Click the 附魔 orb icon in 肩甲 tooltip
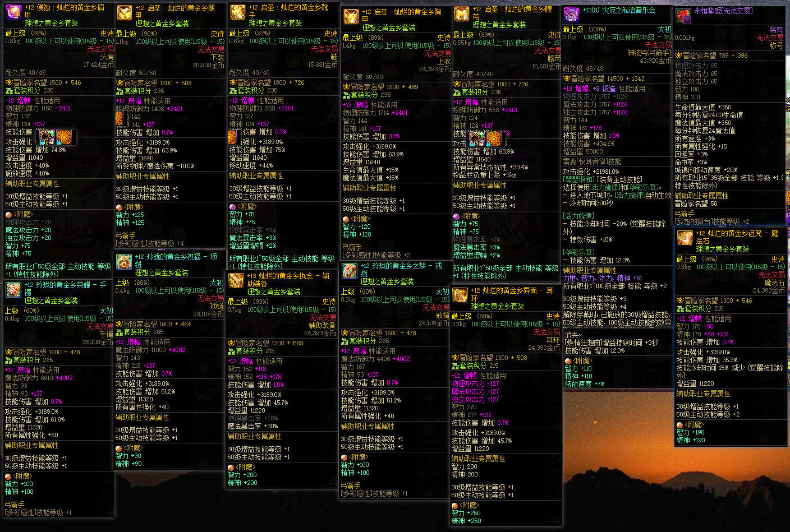 (x=8, y=214)
